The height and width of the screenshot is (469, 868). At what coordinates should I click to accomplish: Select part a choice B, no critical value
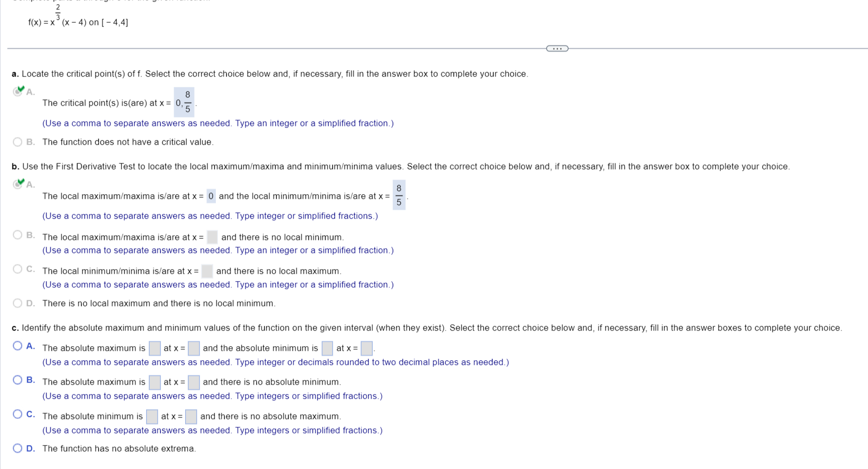18,142
